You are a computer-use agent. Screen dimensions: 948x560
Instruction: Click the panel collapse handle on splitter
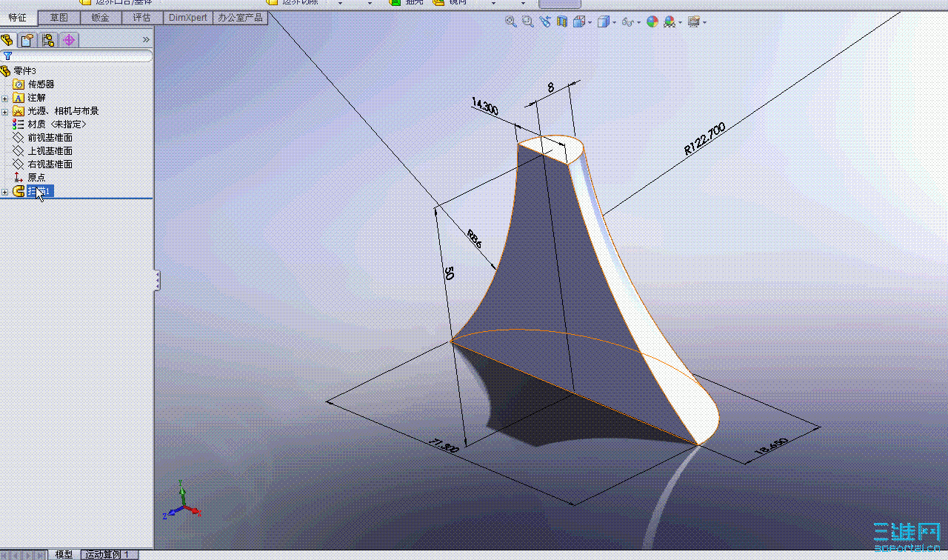point(157,281)
